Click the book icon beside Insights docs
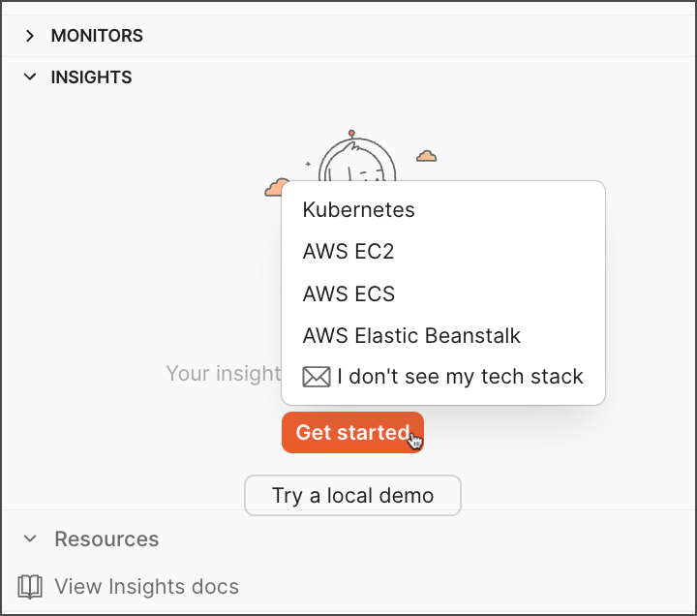 [31, 586]
